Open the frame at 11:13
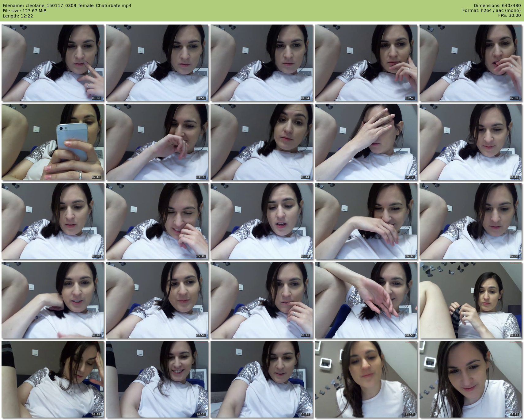Screen dimensions: 524x420 coord(366,379)
